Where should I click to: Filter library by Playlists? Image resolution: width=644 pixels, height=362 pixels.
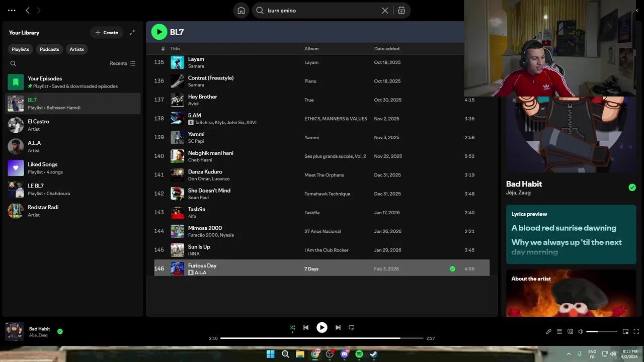click(21, 49)
